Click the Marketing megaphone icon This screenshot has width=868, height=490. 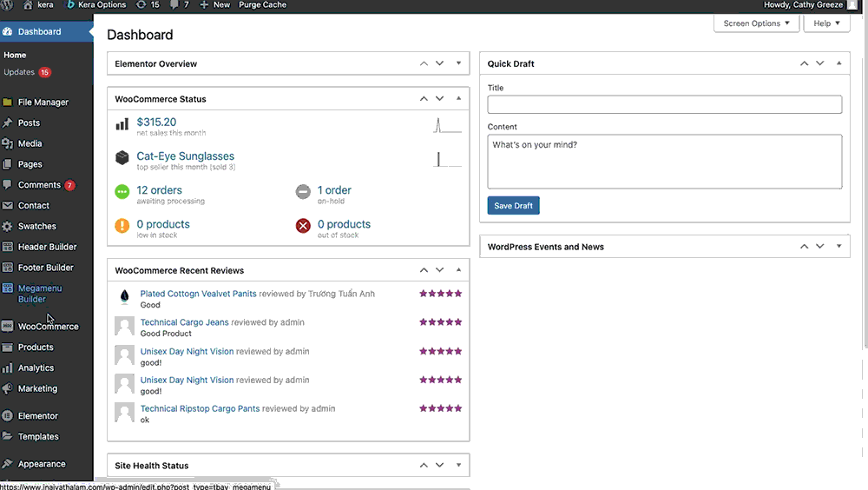7,388
